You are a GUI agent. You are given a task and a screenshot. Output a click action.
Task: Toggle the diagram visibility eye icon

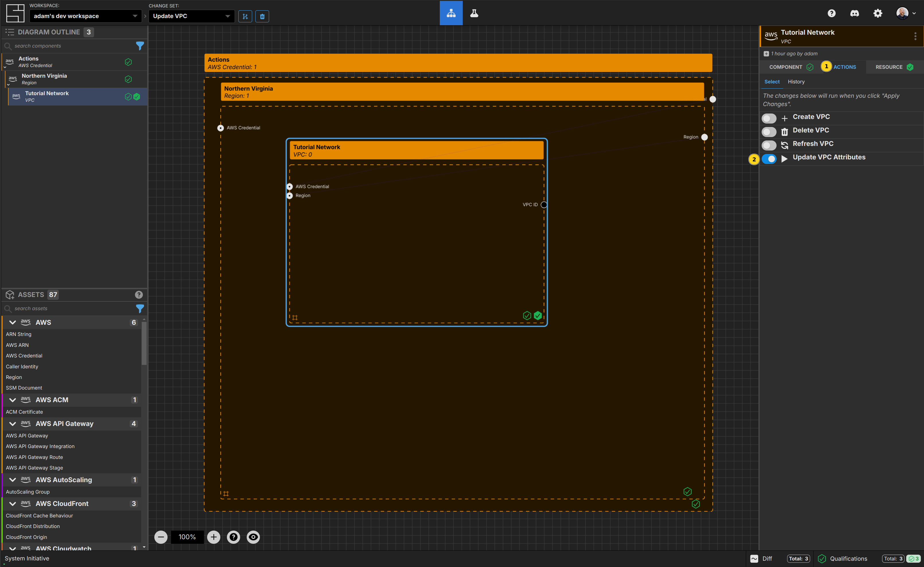(253, 537)
